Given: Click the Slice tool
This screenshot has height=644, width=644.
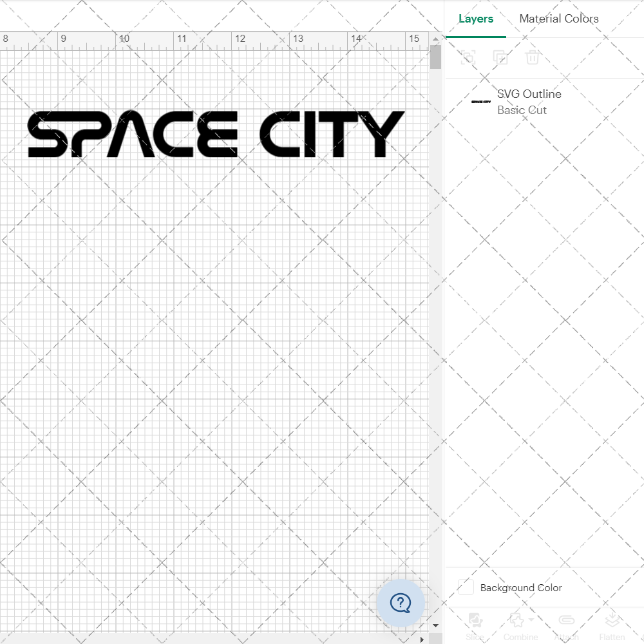Looking at the screenshot, I should coord(475,627).
